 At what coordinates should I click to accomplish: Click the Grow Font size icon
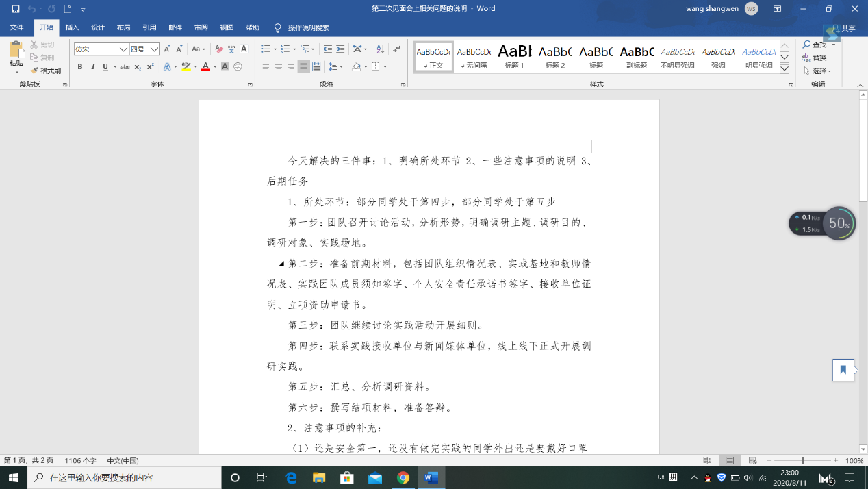[167, 49]
